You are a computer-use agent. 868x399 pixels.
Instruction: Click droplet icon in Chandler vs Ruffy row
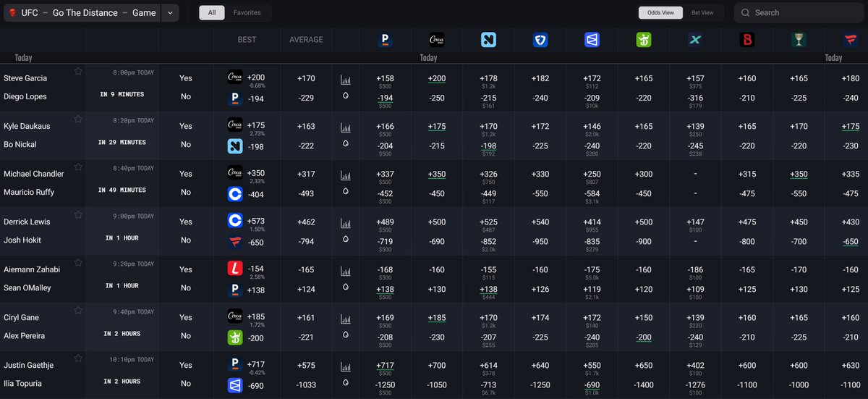346,190
